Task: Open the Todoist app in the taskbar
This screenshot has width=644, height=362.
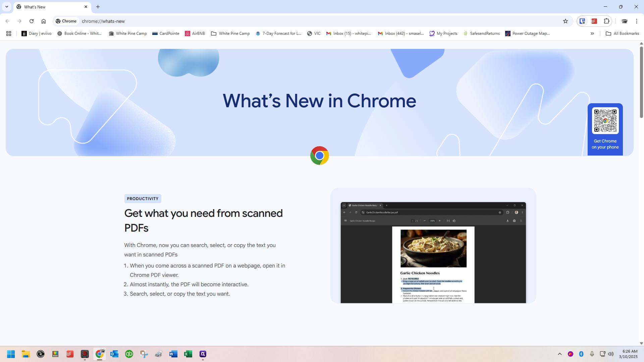Action: [x=70, y=354]
